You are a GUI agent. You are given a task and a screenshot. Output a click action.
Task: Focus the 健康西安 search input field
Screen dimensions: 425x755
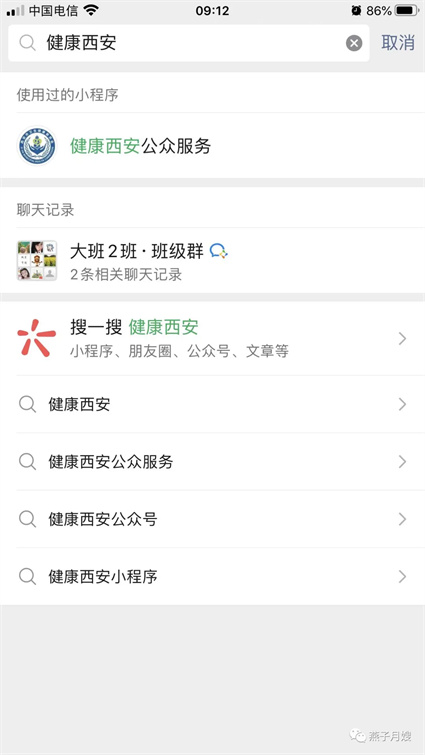189,43
